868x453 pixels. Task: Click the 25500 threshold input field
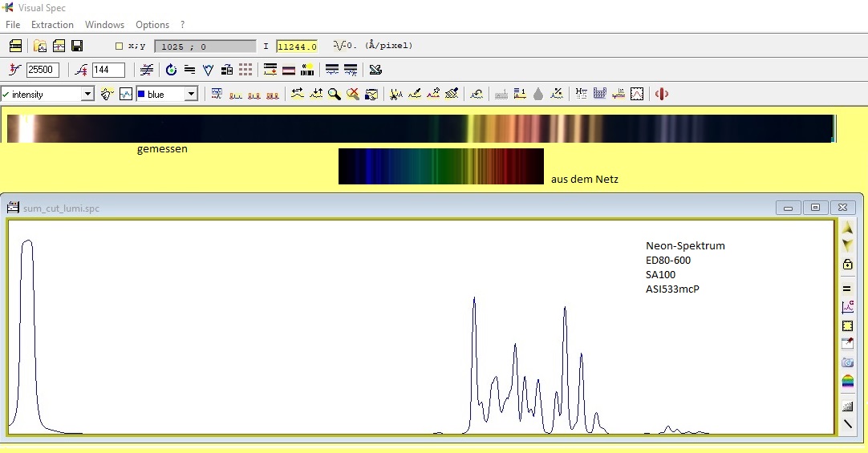point(43,70)
